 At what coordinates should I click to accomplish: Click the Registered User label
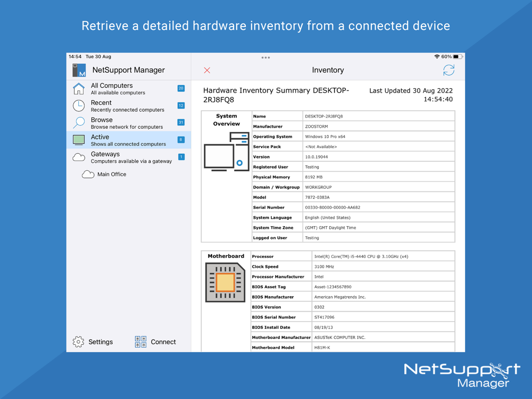(270, 167)
